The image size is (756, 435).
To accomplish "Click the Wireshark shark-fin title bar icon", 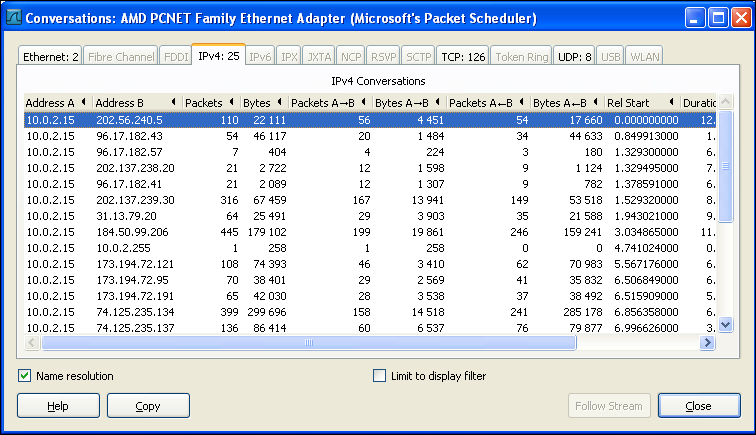I will point(14,18).
